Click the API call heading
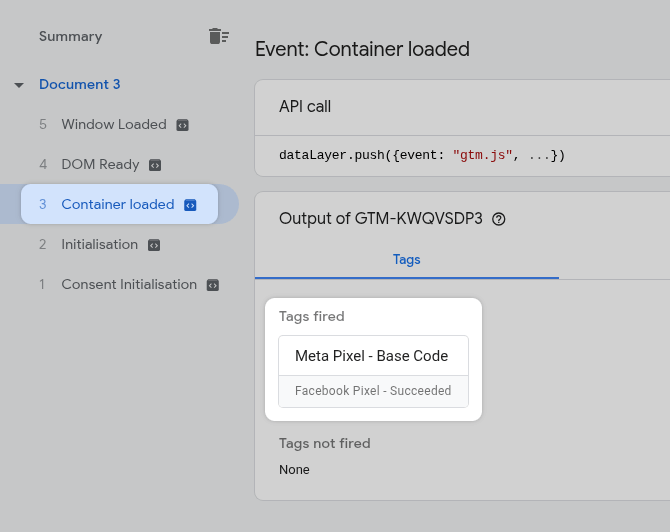670x532 pixels. (305, 106)
